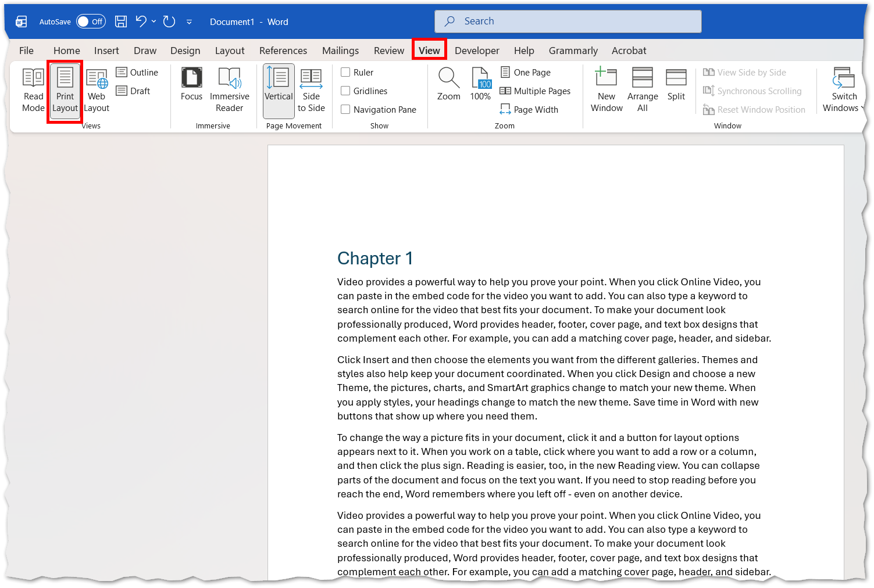The height and width of the screenshot is (588, 874).
Task: Switch to the Insert tab
Action: coord(106,51)
